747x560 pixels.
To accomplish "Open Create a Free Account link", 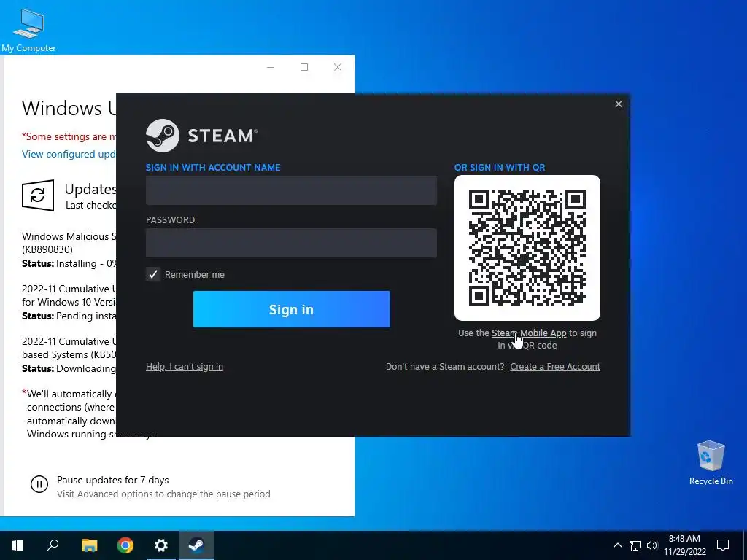I will coord(555,367).
